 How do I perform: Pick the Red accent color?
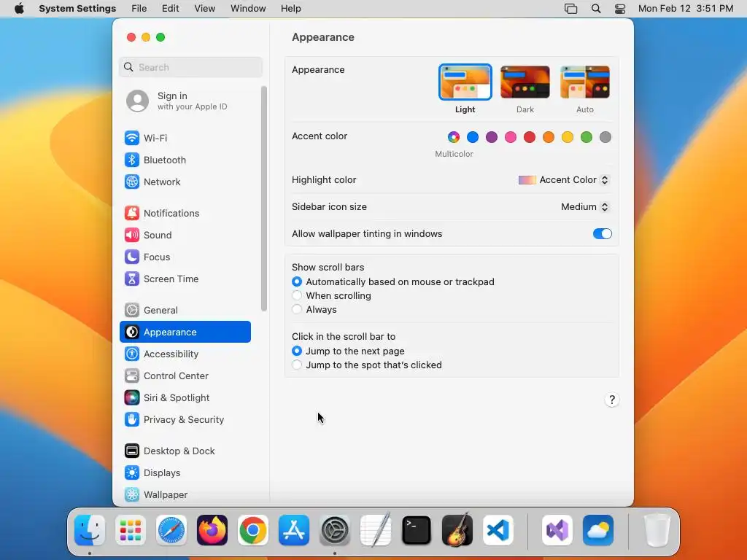coord(530,137)
